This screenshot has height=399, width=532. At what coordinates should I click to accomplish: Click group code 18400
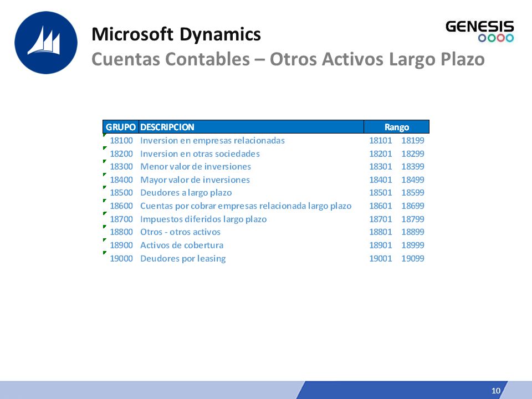(x=121, y=180)
